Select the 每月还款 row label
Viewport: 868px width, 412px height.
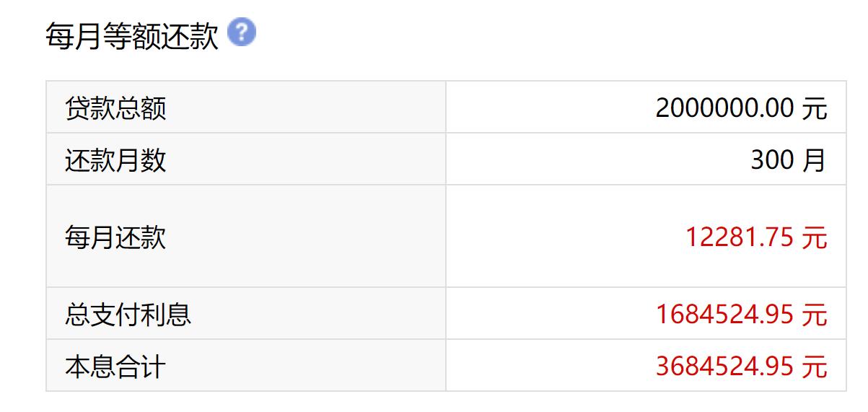click(x=115, y=237)
